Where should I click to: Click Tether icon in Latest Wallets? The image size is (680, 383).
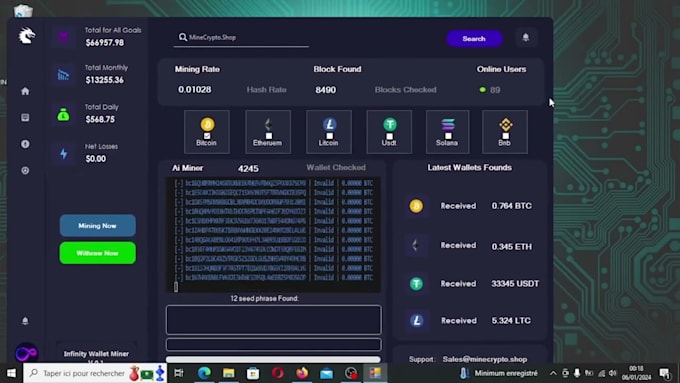(x=416, y=284)
